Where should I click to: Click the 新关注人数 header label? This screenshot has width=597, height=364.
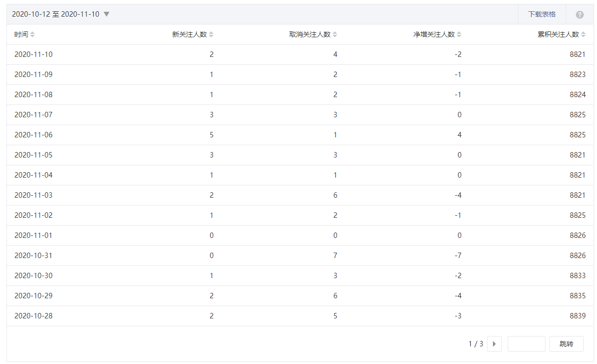click(190, 34)
